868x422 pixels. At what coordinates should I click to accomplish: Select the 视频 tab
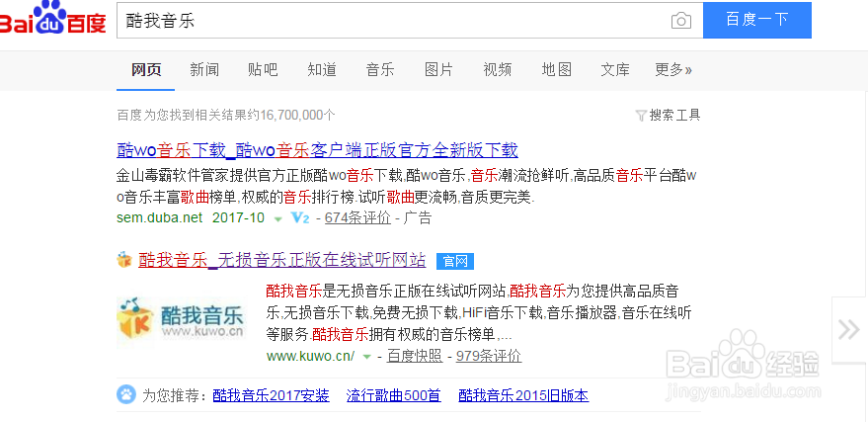coord(498,70)
